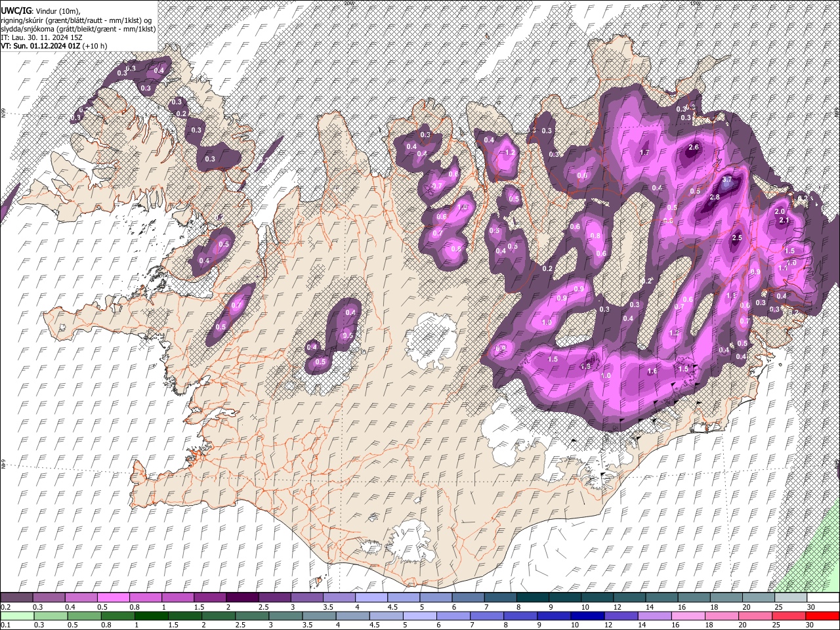The height and width of the screenshot is (630, 840).
Task: Pick upper legend swatch between 0.2 and 0.3
Action: tap(17, 598)
